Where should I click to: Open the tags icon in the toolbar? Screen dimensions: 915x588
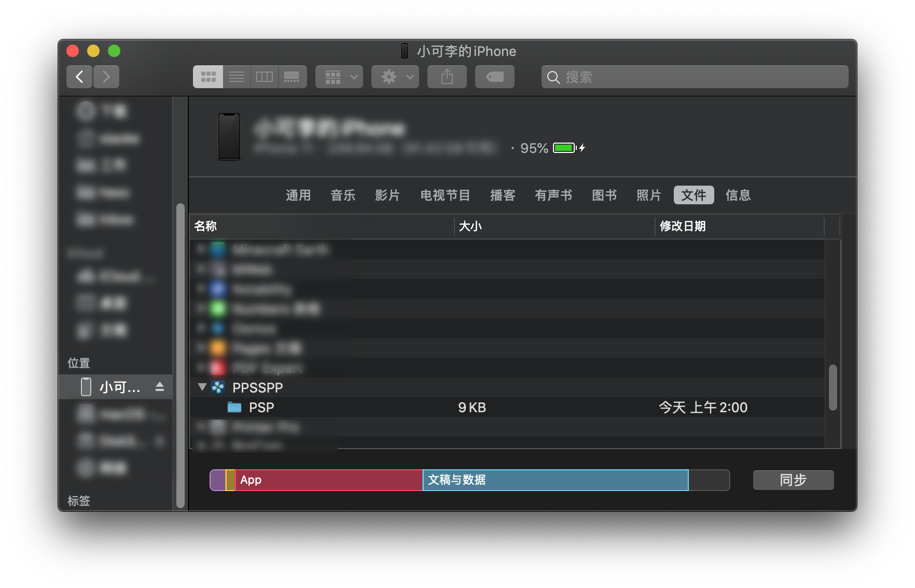(494, 77)
